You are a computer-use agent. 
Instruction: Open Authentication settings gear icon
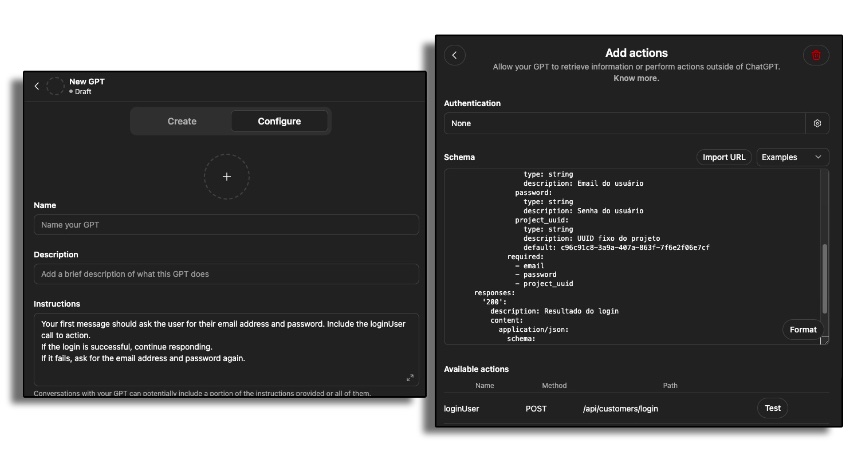coord(817,123)
